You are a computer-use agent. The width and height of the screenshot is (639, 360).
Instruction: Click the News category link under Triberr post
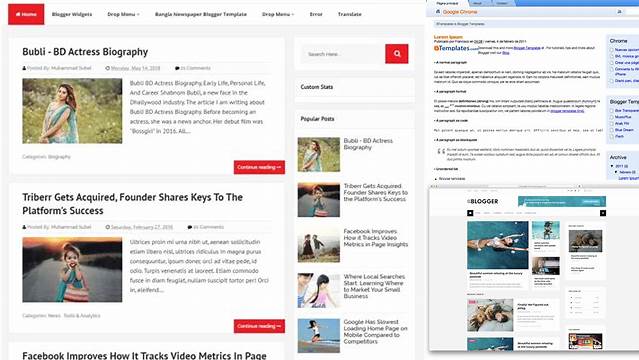tap(54, 316)
